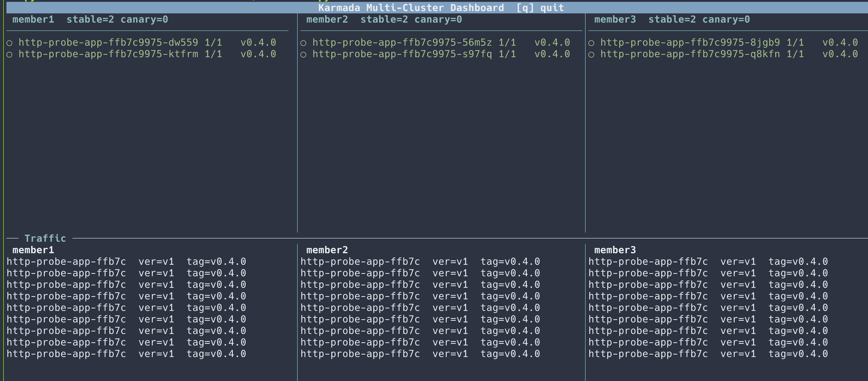Click the member3 heading in Traffic section

pyautogui.click(x=615, y=250)
